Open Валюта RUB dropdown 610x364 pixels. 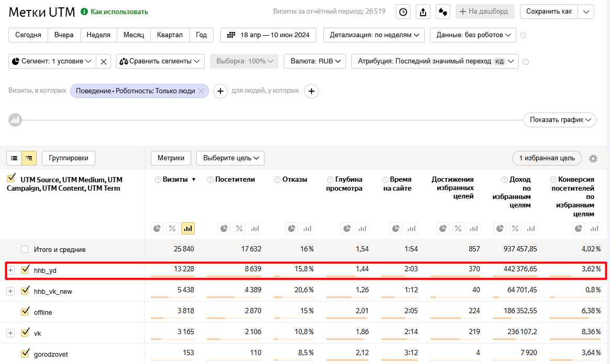(x=315, y=61)
